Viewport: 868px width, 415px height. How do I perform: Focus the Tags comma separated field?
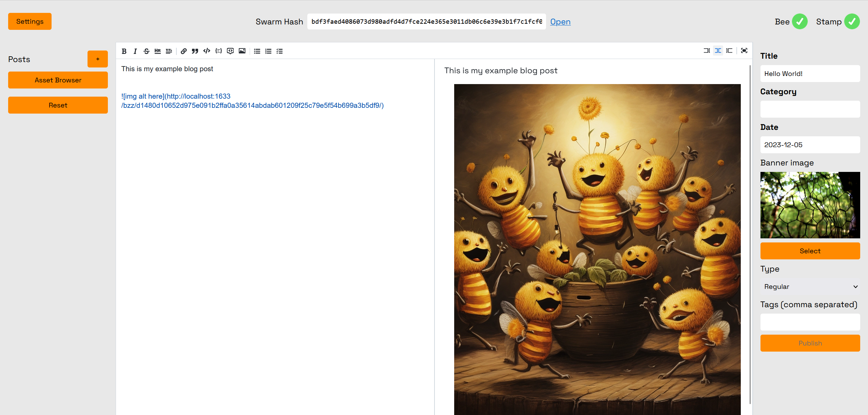(x=810, y=322)
